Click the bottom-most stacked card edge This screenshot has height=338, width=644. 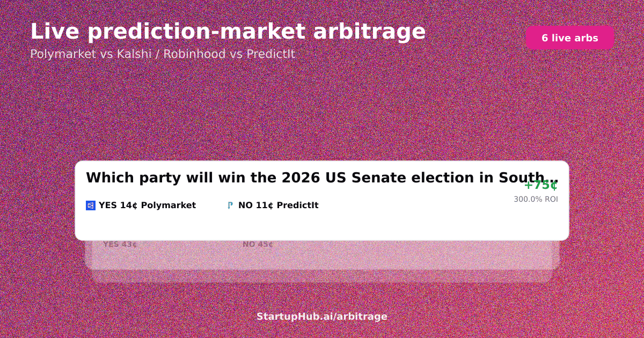point(322,276)
